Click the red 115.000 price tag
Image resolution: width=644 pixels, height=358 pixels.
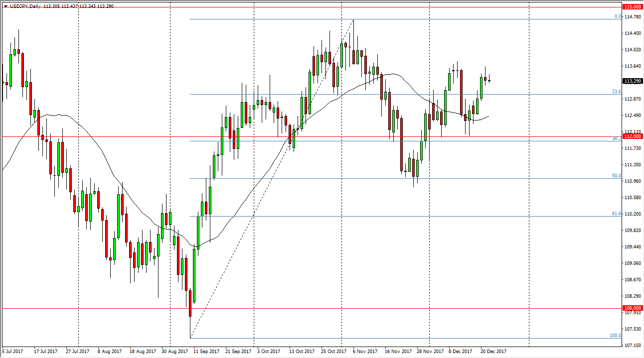click(x=633, y=7)
